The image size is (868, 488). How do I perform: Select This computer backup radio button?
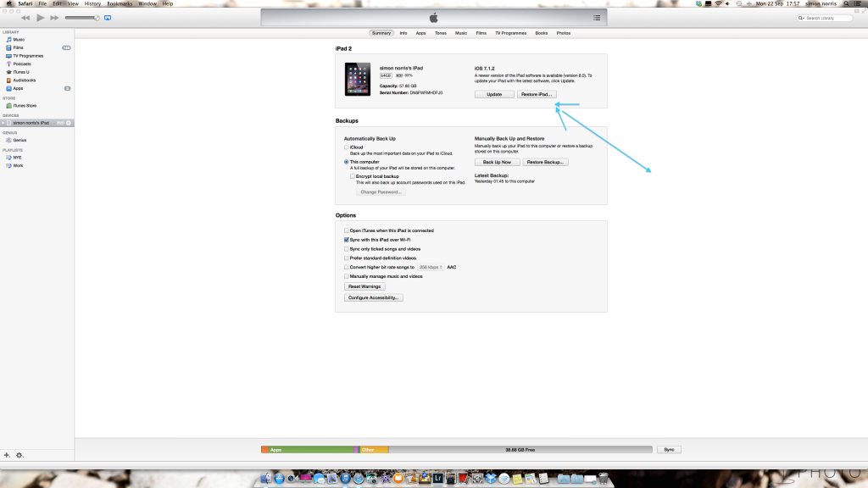[x=347, y=162]
